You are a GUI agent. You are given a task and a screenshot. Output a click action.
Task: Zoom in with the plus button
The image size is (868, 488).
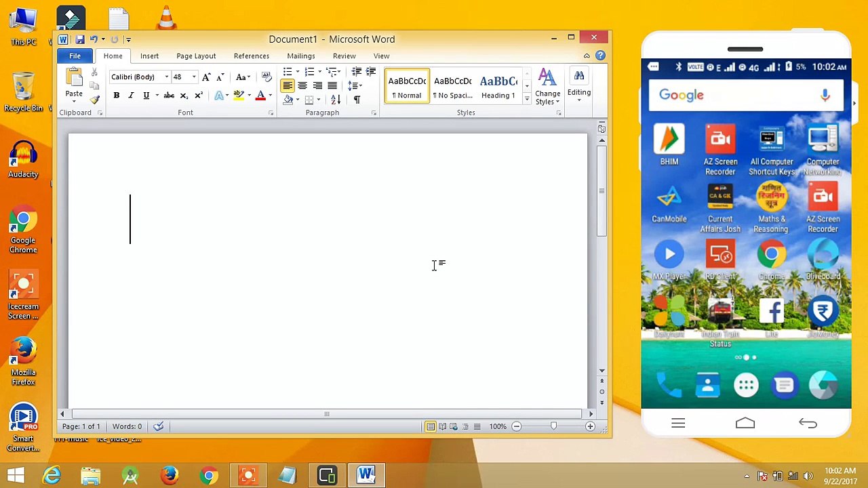point(590,426)
